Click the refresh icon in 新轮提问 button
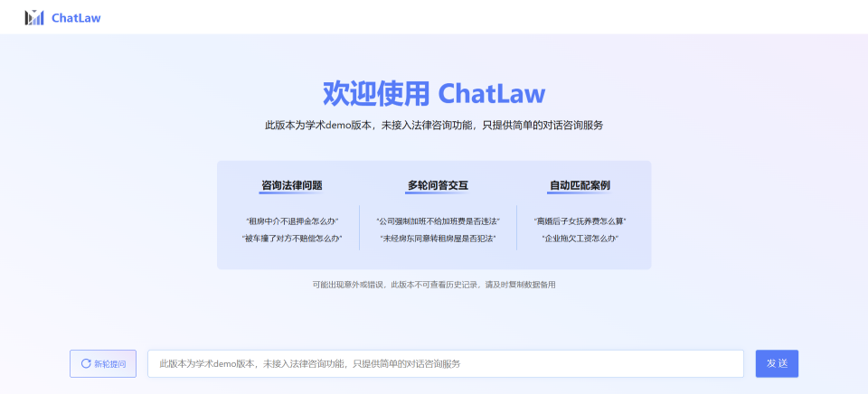The image size is (868, 394). point(86,363)
